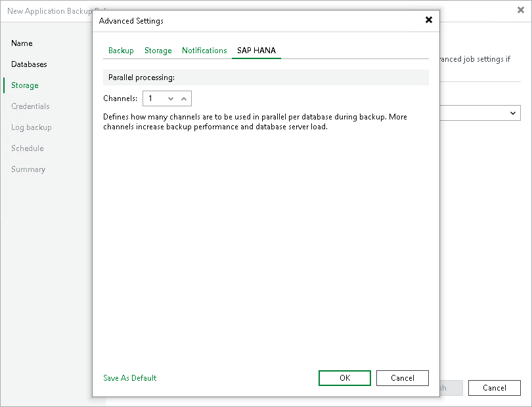This screenshot has width=532, height=407.
Task: Cancel the Advanced Settings dialog
Action: pos(402,378)
